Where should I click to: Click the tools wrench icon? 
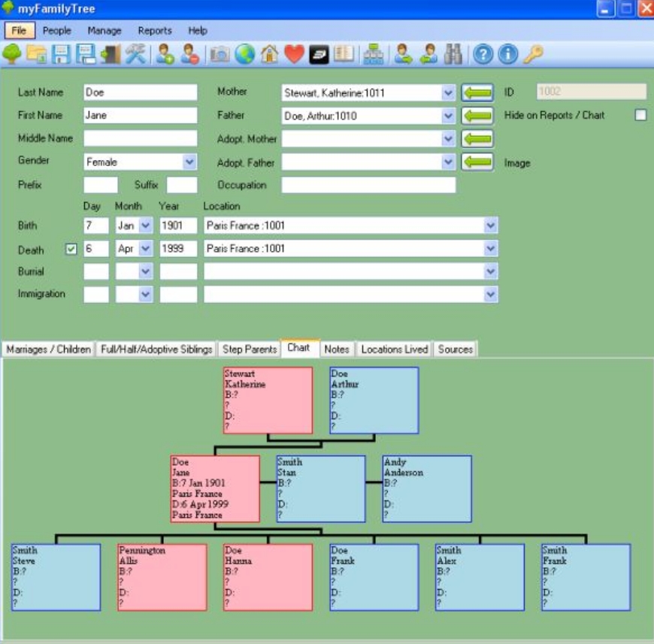[x=136, y=54]
